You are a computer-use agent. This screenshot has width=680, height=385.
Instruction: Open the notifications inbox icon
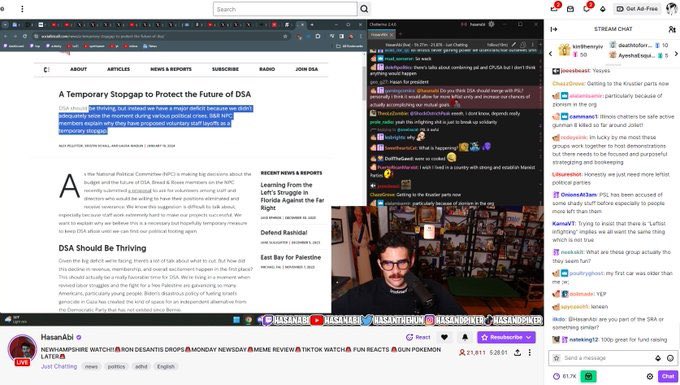[x=570, y=9]
